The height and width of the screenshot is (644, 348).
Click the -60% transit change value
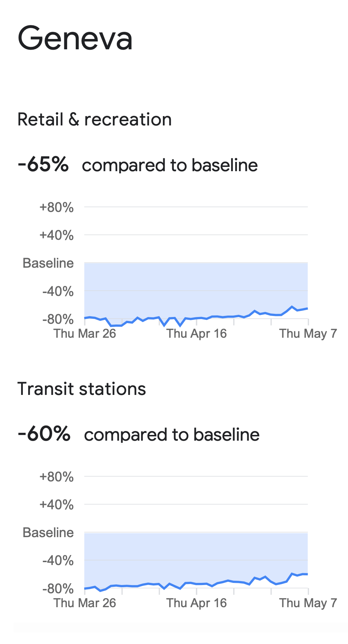(x=44, y=434)
